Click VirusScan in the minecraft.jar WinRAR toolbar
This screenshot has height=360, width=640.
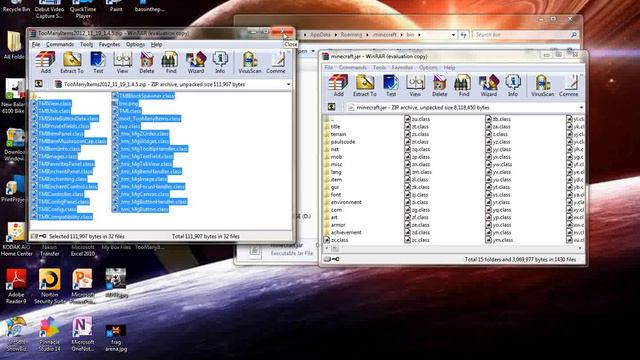(542, 86)
